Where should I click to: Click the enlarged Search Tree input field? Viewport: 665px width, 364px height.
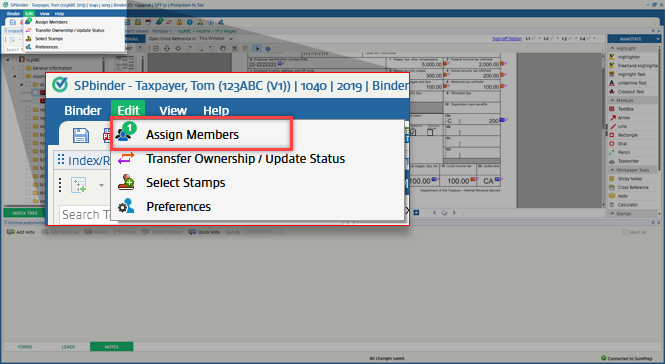86,215
